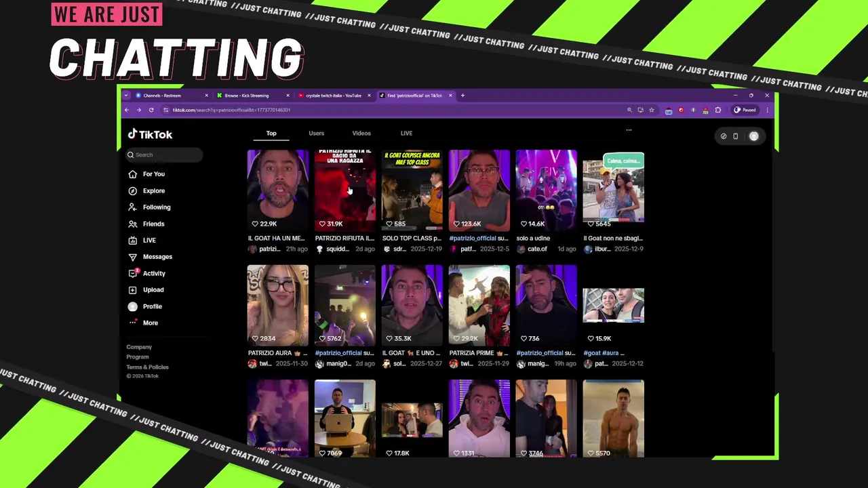This screenshot has width=868, height=488.
Task: Open the Activity notifications icon with badge
Action: pyautogui.click(x=133, y=273)
